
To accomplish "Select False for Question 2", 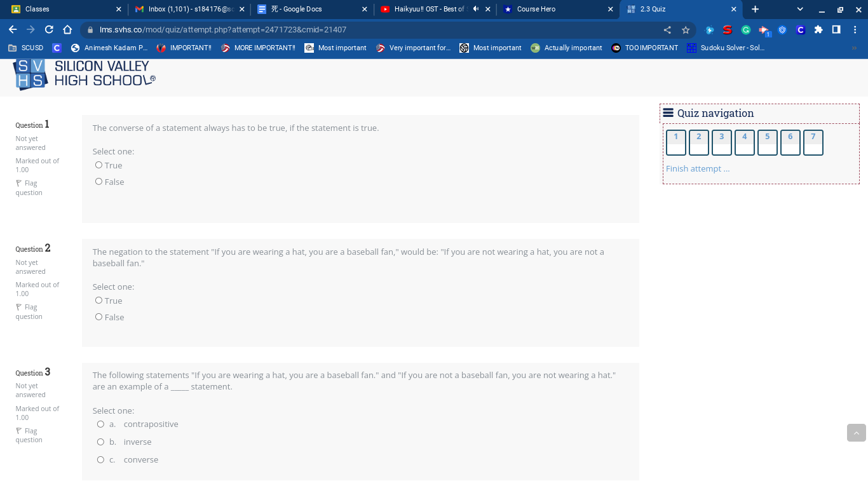I will coord(98,317).
